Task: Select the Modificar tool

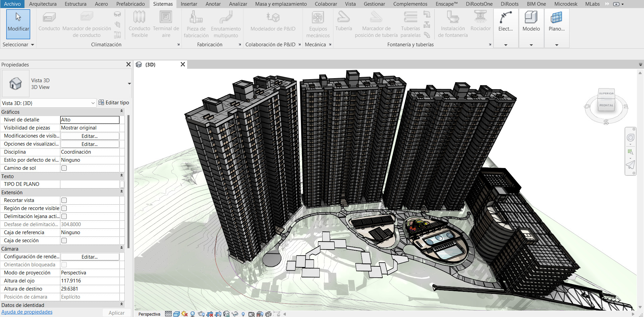Action: (18, 23)
